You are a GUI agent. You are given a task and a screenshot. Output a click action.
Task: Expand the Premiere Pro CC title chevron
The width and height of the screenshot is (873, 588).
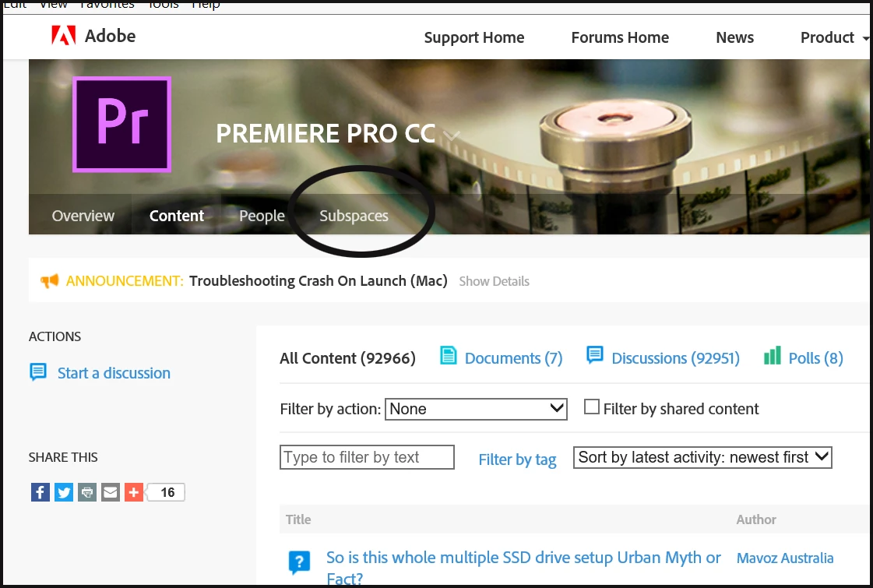451,136
